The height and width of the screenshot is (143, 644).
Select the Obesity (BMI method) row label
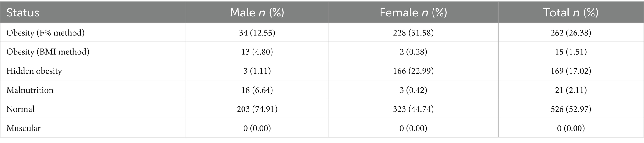[48, 52]
